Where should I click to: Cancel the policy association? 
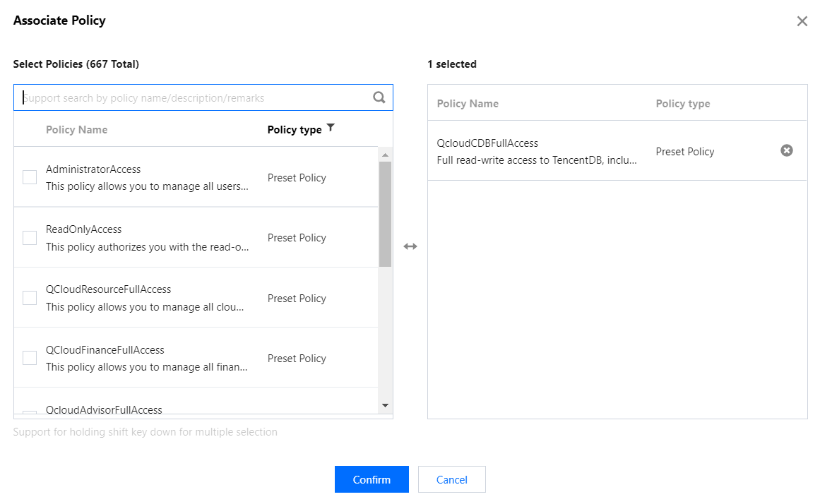(451, 479)
